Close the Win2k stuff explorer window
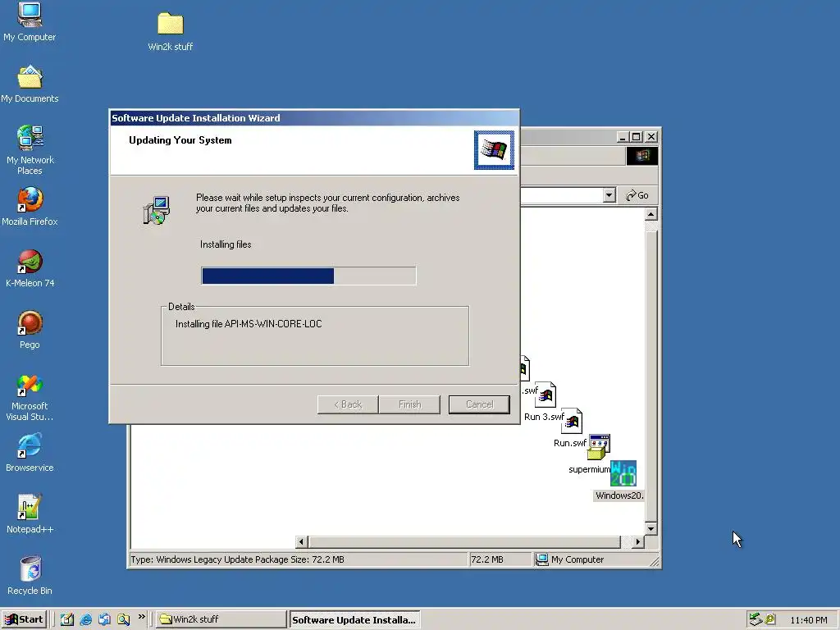Screen dimensions: 840x630 coord(651,137)
